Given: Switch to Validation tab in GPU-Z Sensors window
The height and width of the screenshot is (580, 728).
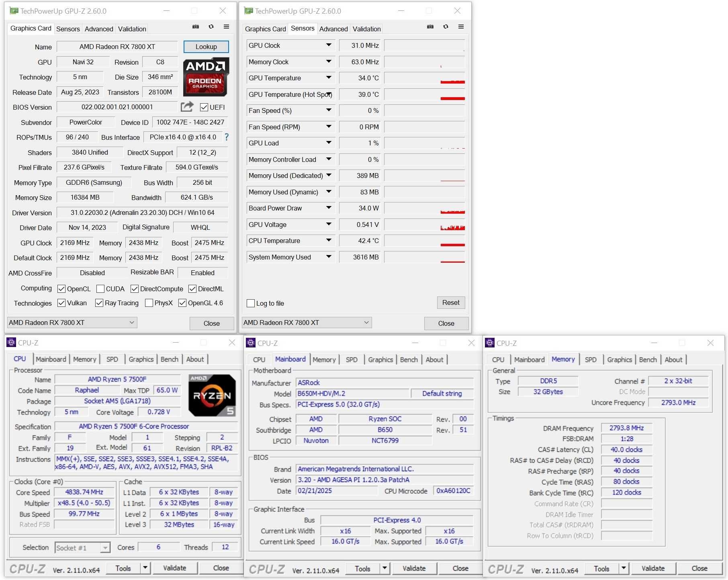Looking at the screenshot, I should (366, 29).
